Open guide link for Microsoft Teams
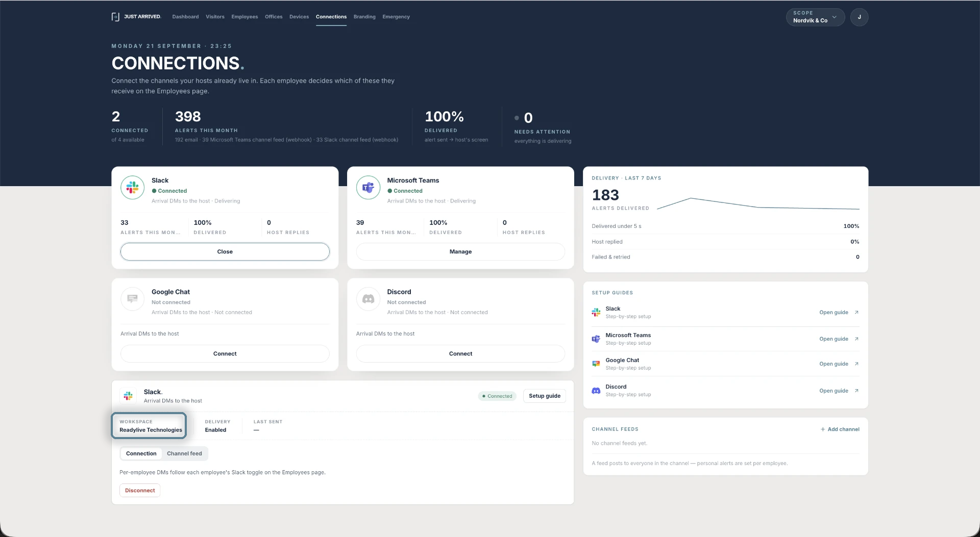The image size is (980, 537). tap(834, 339)
